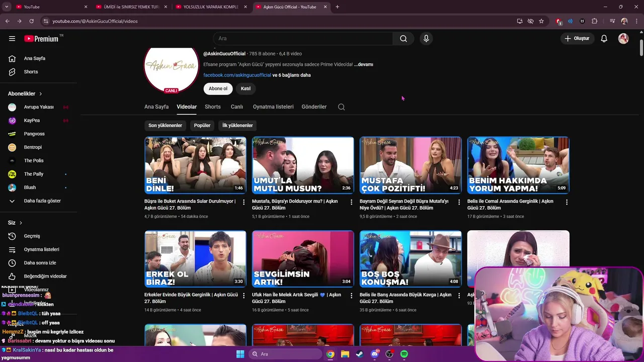Switch to Oynatma listeleri channel tab
Viewport: 644px width, 362px height.
273,107
